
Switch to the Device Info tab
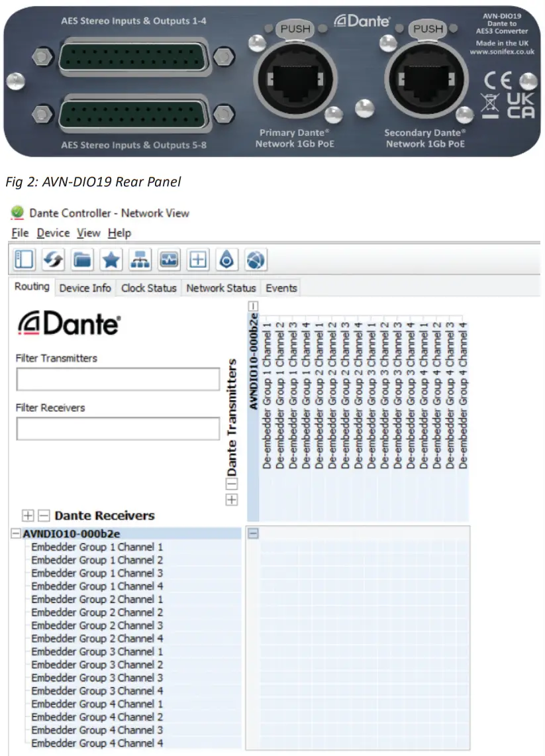(85, 288)
